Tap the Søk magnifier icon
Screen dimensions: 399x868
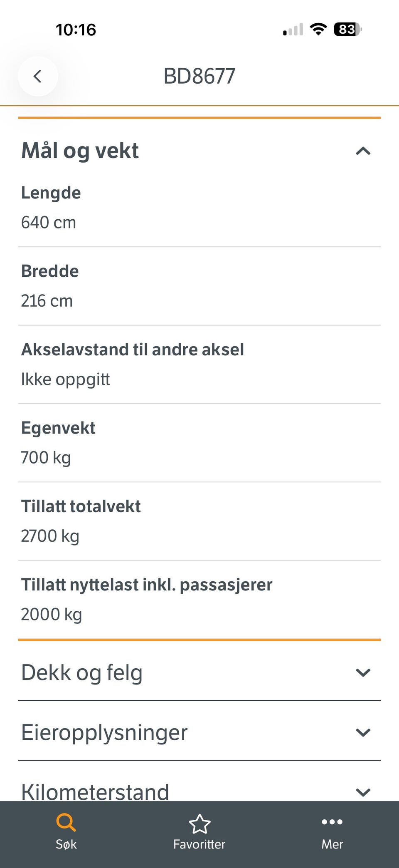66,822
